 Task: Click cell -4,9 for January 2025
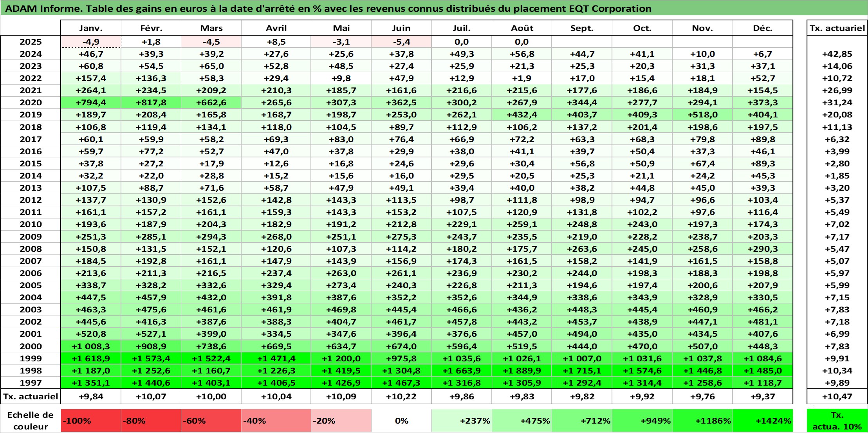click(x=91, y=42)
